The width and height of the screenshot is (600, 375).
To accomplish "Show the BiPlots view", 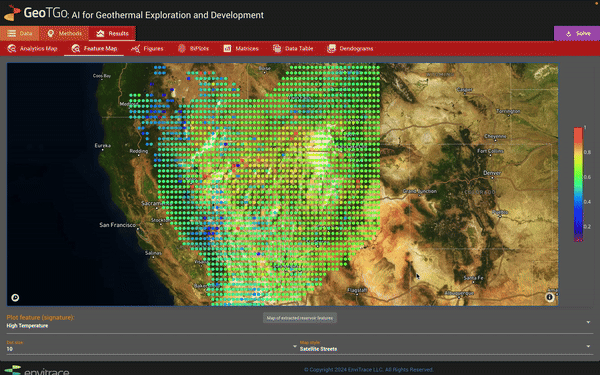I will click(193, 49).
